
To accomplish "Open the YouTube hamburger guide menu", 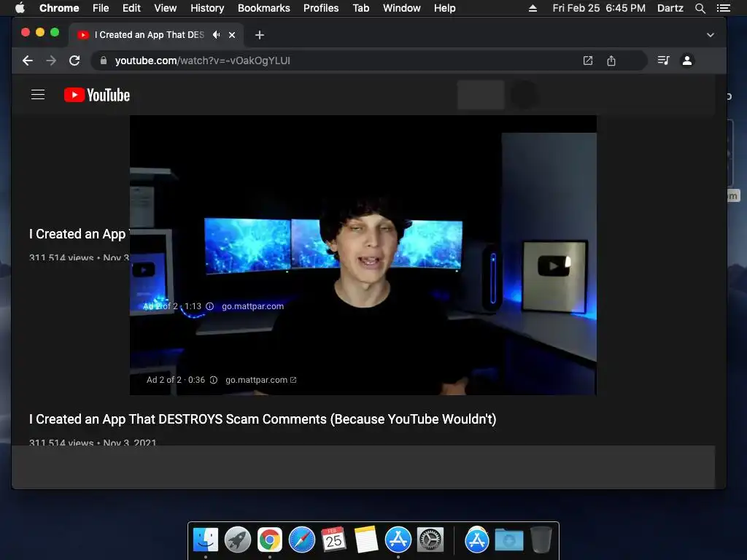I will point(38,95).
